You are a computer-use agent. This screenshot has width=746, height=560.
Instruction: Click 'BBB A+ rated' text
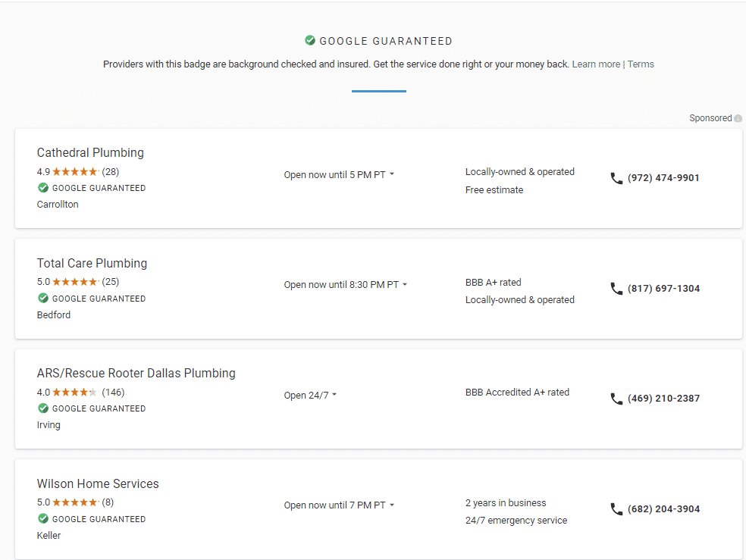[493, 283]
